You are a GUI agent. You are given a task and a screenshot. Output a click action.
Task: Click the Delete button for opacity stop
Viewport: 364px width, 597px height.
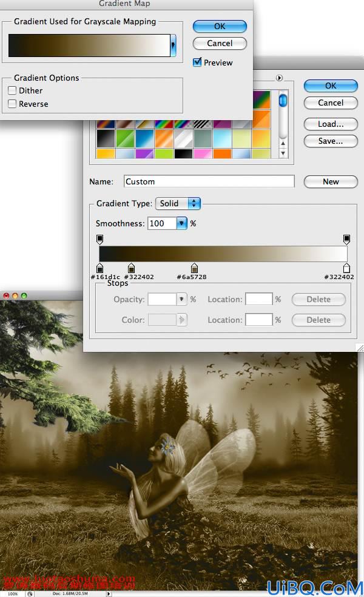click(x=318, y=299)
